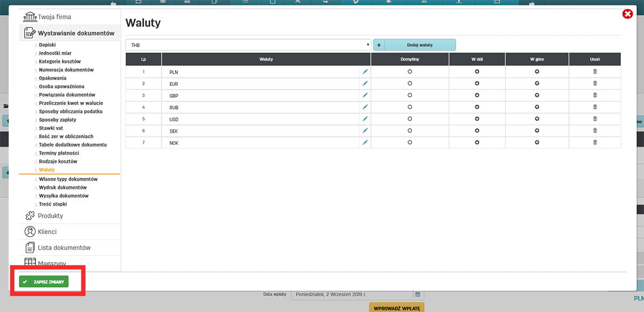Select EUR as default currency
This screenshot has width=644, height=312.
[409, 84]
